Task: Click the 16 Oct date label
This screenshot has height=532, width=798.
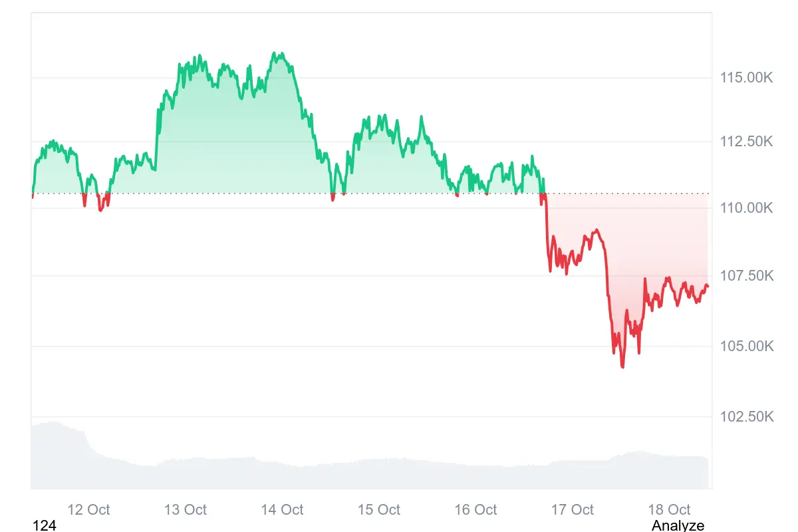Action: click(x=475, y=509)
